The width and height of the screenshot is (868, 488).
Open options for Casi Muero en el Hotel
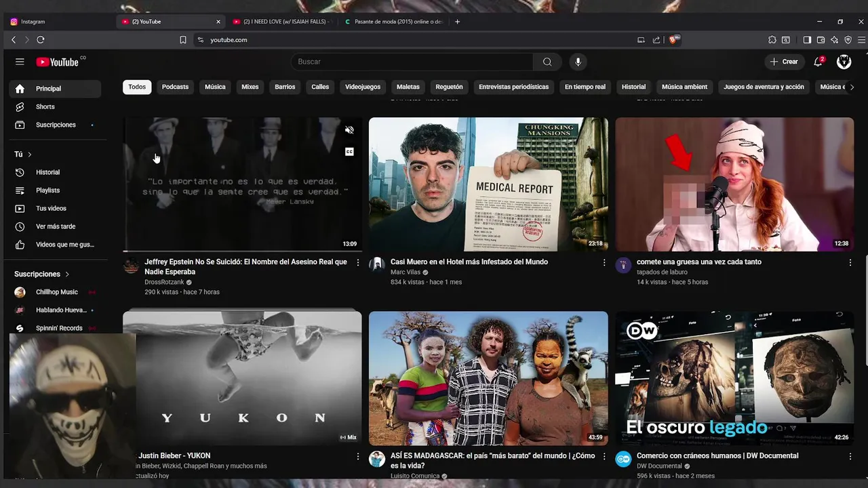click(604, 262)
